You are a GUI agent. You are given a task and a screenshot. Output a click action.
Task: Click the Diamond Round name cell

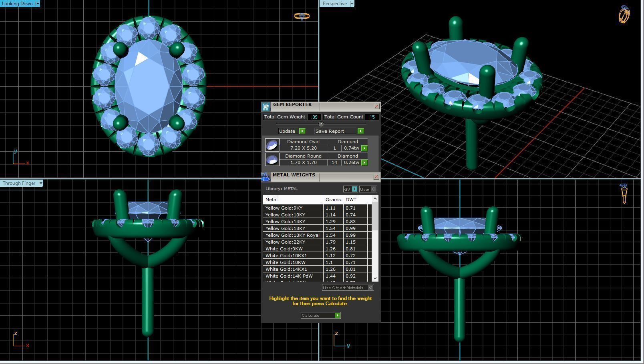pyautogui.click(x=303, y=156)
